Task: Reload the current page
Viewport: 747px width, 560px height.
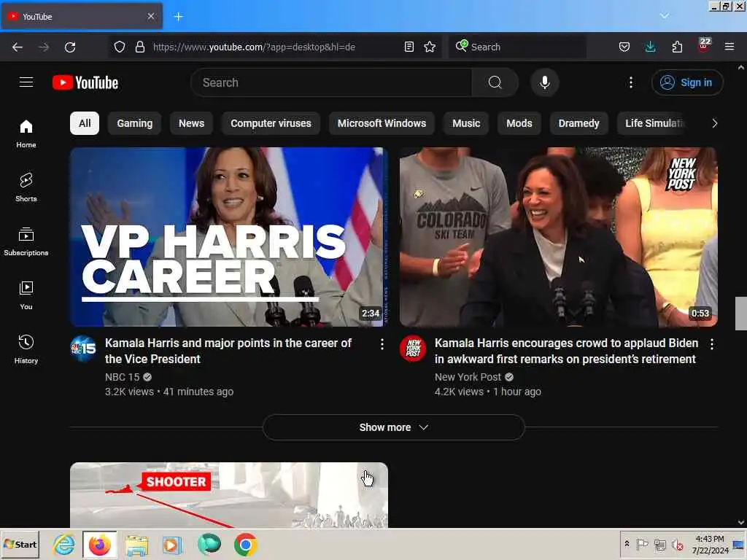Action: 70,47
